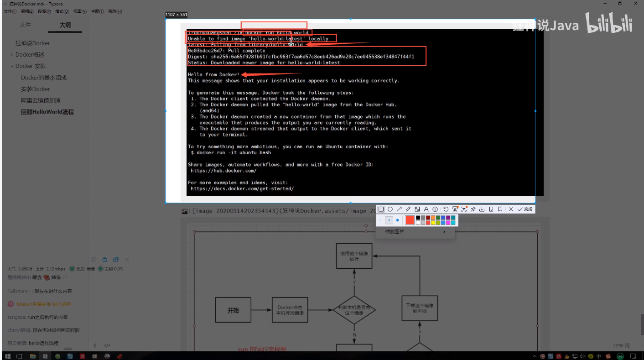Pick the white color swatch

418,223
